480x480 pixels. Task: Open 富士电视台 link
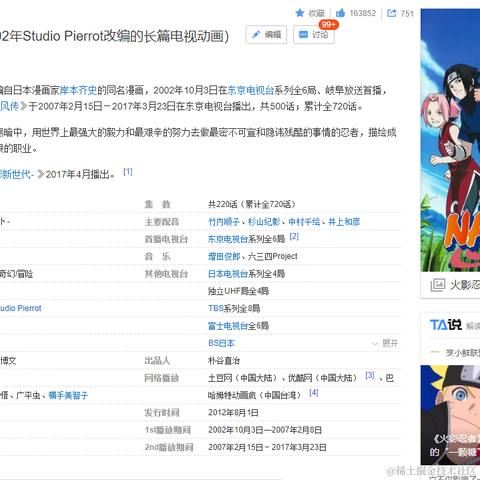click(228, 326)
